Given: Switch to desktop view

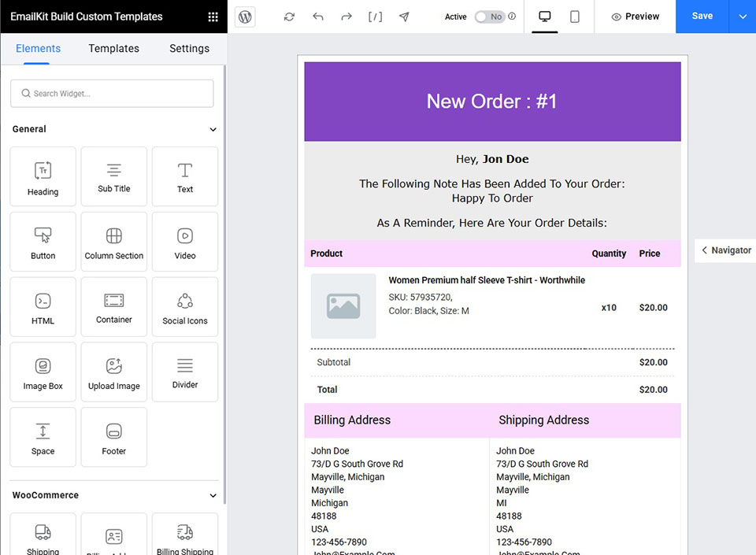Looking at the screenshot, I should coord(544,17).
